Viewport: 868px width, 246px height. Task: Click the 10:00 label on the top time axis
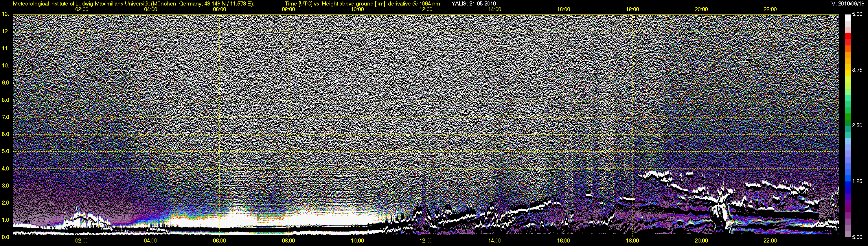click(x=357, y=10)
